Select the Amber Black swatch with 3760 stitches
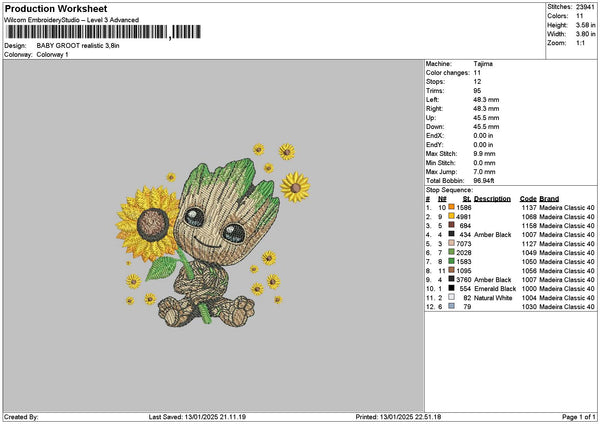Image resolution: width=600 pixels, height=424 pixels. pyautogui.click(x=452, y=279)
